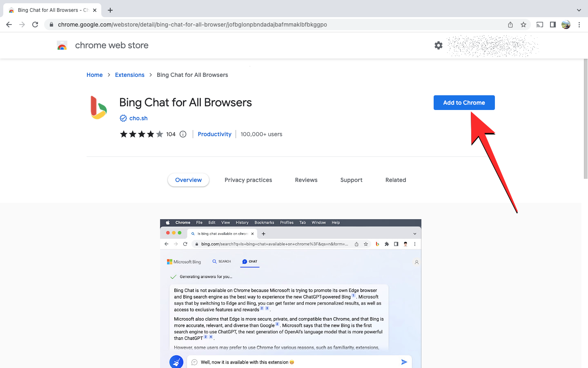588x368 pixels.
Task: Click the Chrome Web Store rainbow logo
Action: click(62, 45)
